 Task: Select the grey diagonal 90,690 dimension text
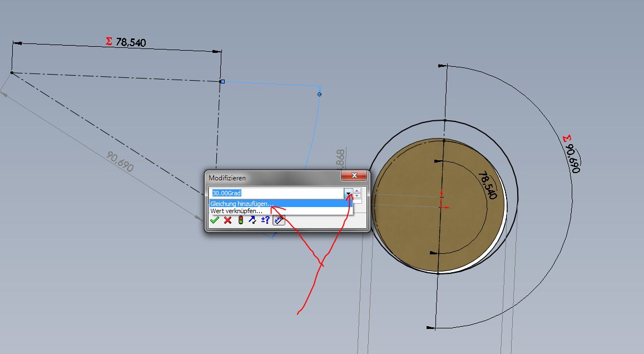(120, 161)
